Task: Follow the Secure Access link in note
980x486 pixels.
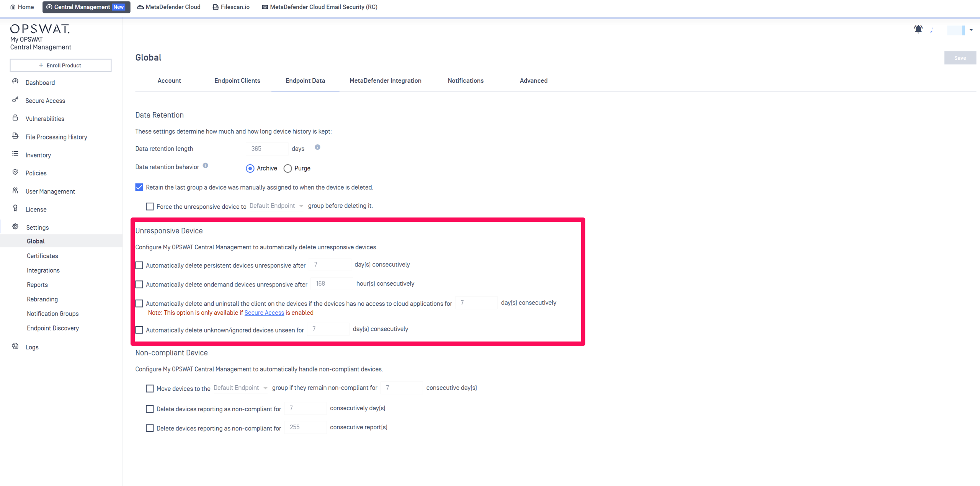Action: tap(264, 313)
